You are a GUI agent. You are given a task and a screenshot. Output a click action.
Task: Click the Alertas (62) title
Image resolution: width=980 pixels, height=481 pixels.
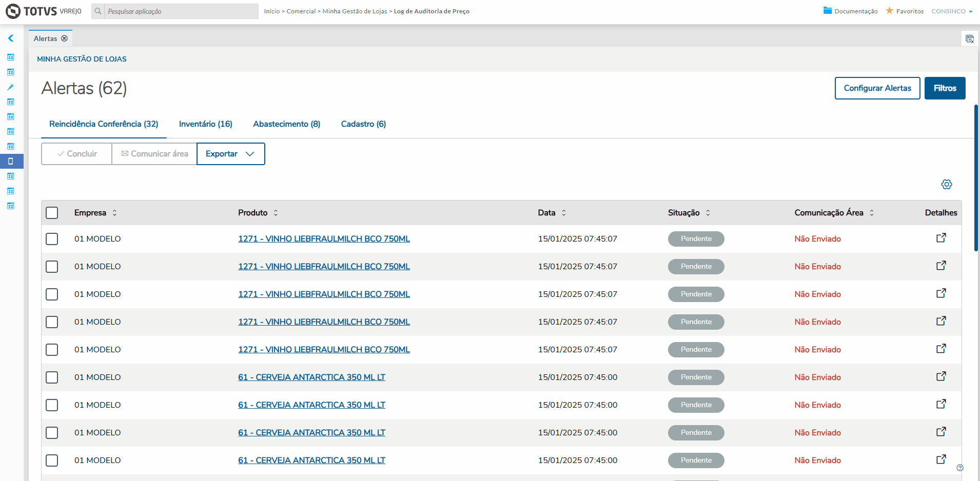click(84, 88)
